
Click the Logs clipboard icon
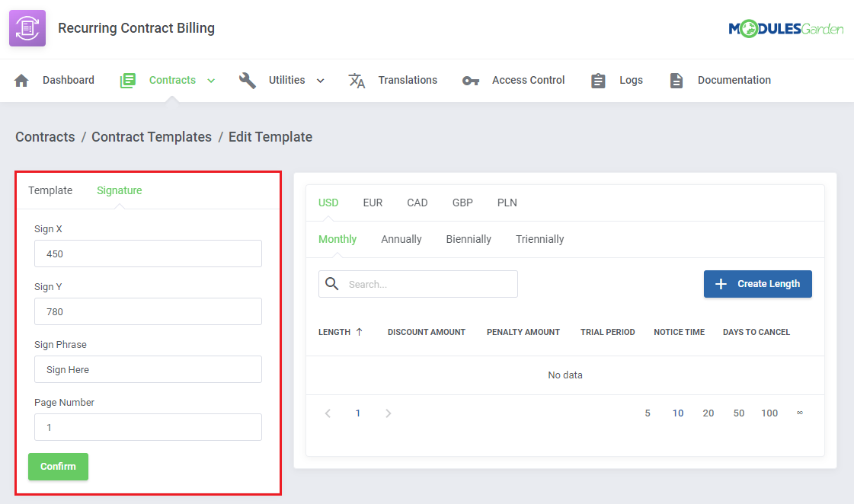[x=598, y=81]
